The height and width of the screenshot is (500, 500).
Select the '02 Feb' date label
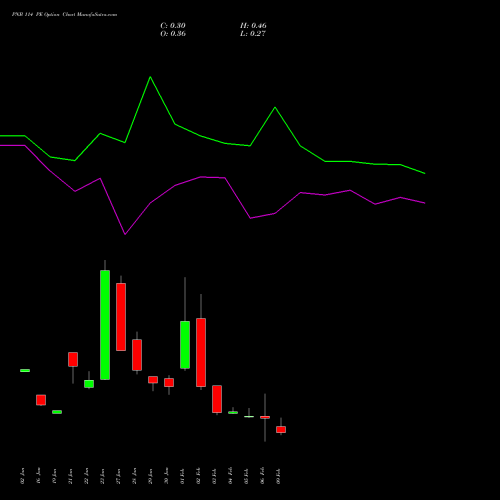[x=198, y=476]
